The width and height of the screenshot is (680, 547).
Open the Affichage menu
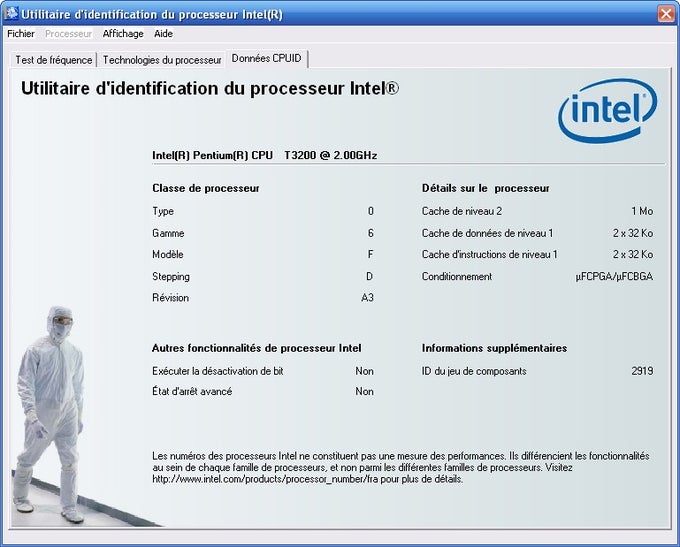click(x=123, y=33)
